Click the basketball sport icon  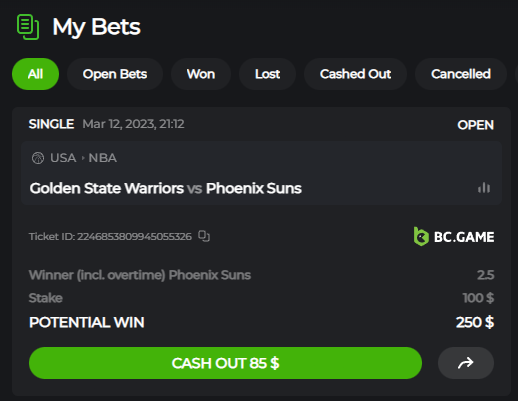click(38, 158)
